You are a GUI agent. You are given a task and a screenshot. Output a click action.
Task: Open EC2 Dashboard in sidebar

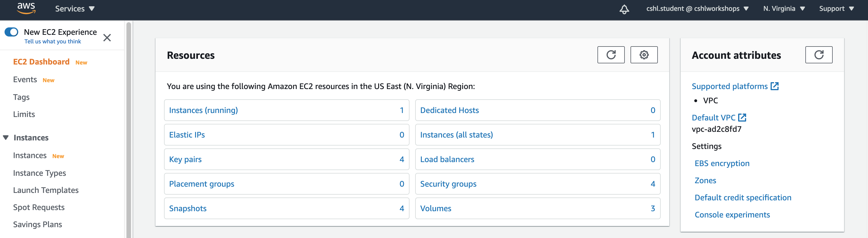pyautogui.click(x=41, y=62)
